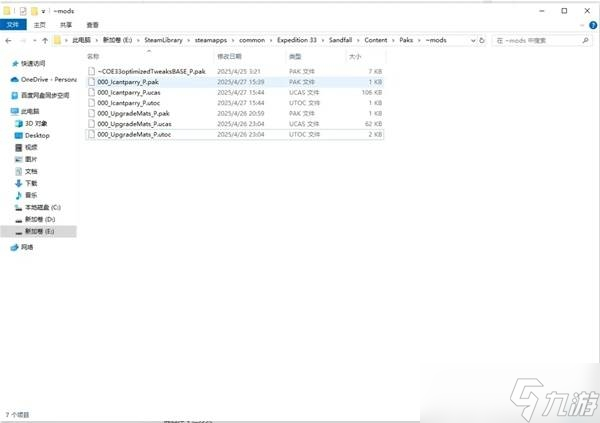Select the file 000_Icantparry_P.utoc
This screenshot has width=600, height=423.
234,103
